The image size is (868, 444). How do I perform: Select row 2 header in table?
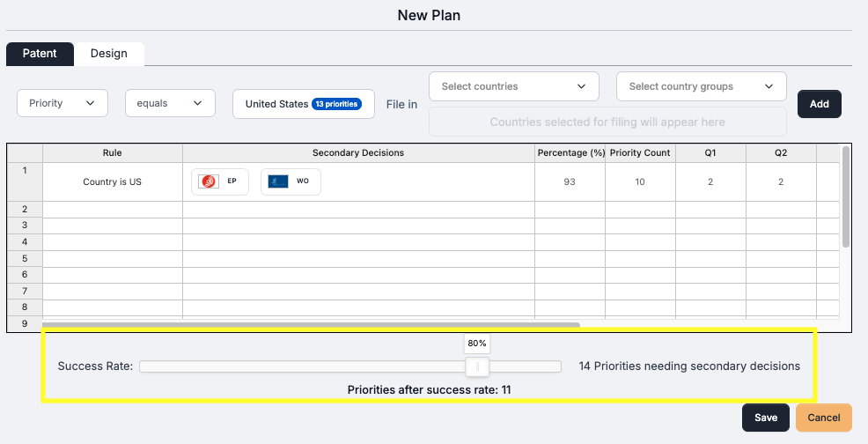25,209
